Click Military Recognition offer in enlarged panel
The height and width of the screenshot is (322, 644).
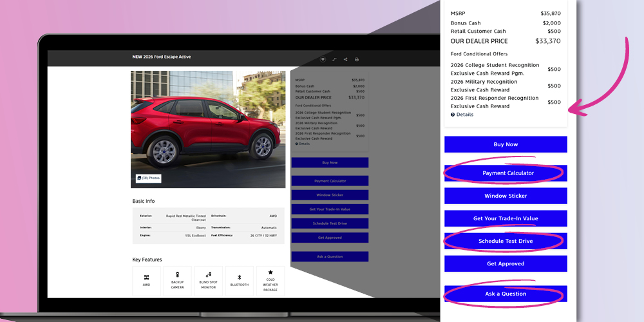(484, 86)
